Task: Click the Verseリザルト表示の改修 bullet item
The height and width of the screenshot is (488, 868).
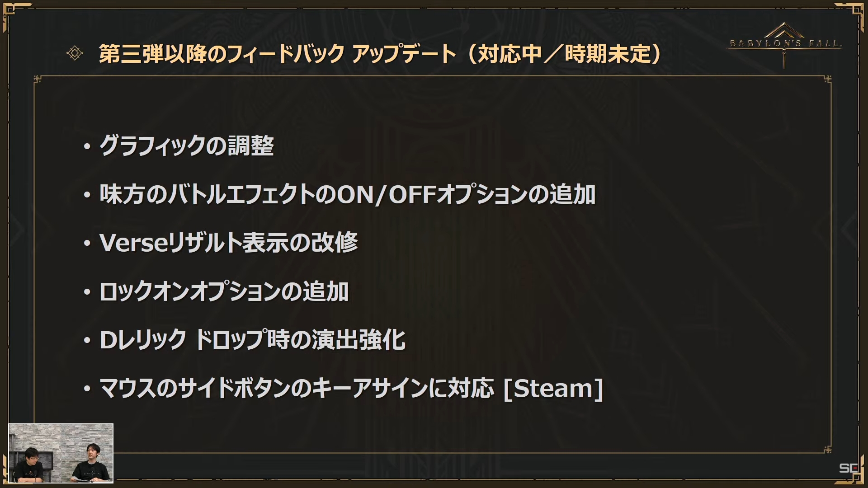Action: (228, 243)
